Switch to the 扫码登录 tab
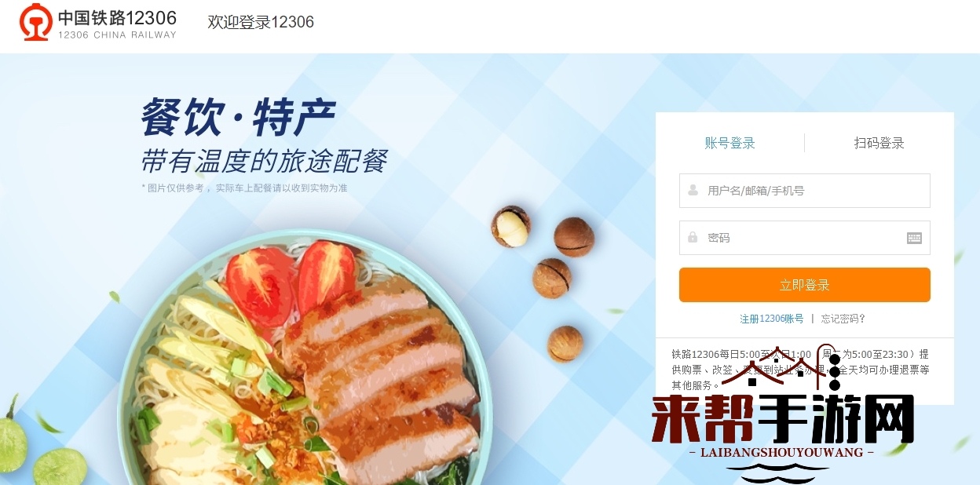 pyautogui.click(x=879, y=143)
